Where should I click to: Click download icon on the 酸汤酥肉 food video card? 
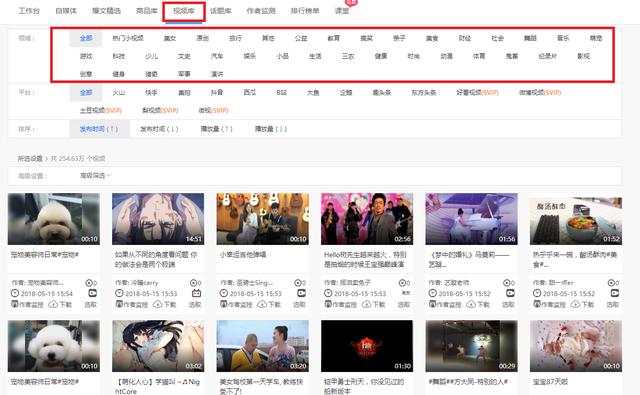576,304
